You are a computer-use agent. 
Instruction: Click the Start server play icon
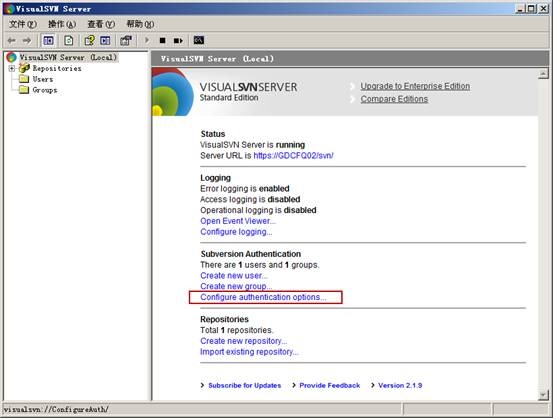pyautogui.click(x=147, y=40)
